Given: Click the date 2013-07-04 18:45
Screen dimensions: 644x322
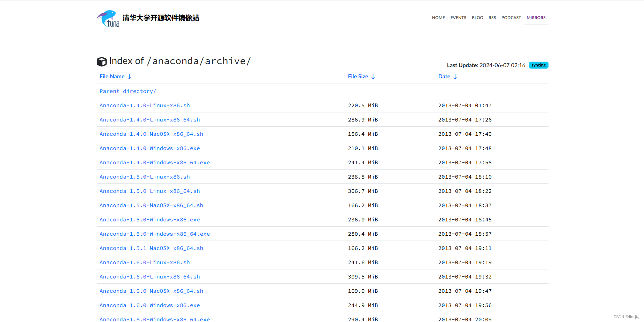Looking at the screenshot, I should click(465, 220).
